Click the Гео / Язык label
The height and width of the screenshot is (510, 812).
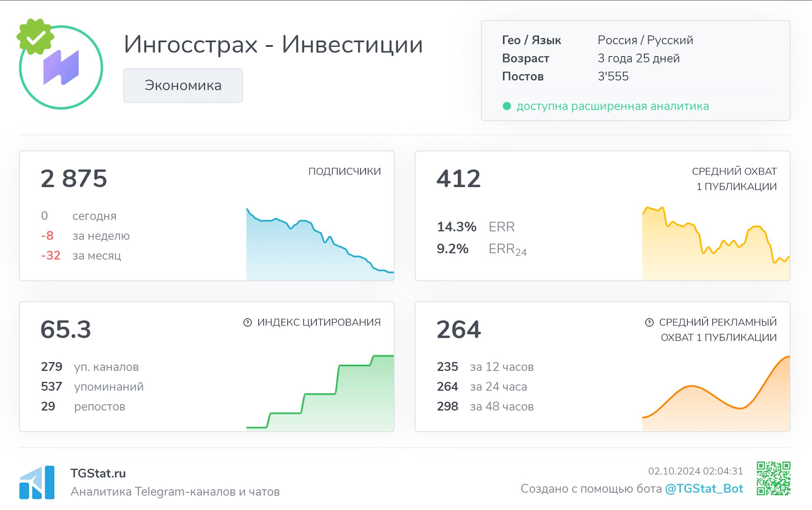[x=531, y=40]
